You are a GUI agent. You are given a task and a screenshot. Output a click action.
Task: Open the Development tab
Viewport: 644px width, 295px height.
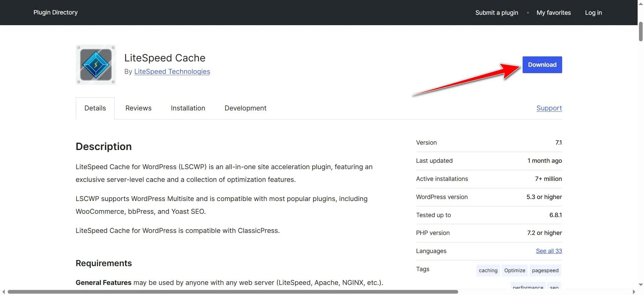[x=246, y=108]
